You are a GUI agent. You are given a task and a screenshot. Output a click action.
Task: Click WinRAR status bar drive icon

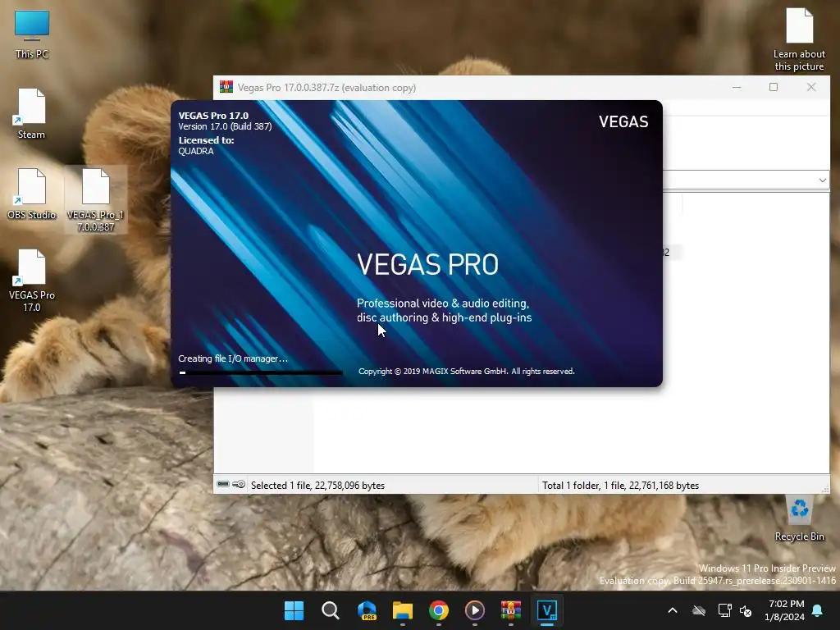223,484
